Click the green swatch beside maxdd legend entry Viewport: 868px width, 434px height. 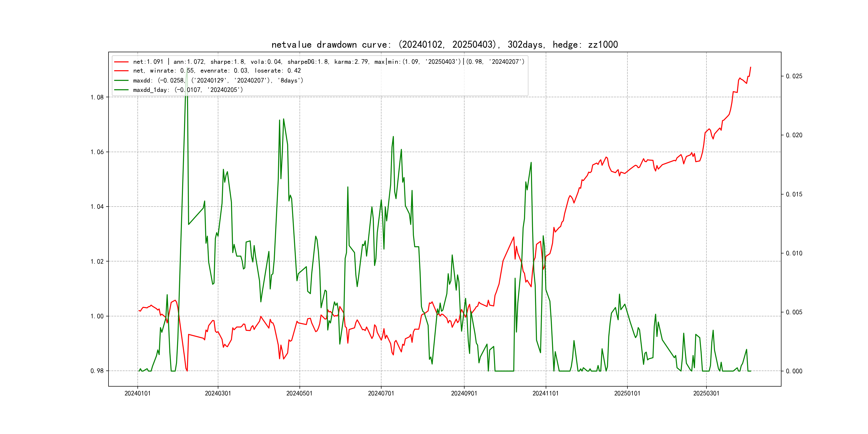tap(121, 81)
